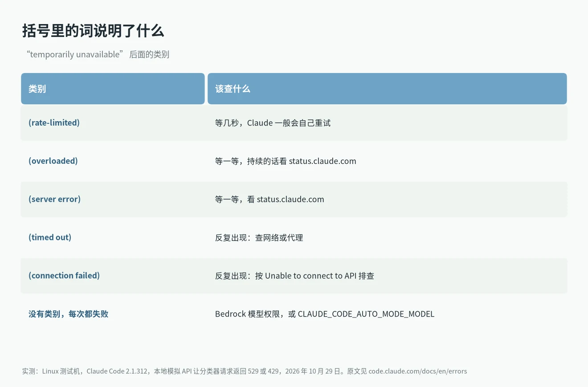The height and width of the screenshot is (387, 588).
Task: Click the CLAUDE_CODE_AUTO_MODE_MODEL advice text
Action: (325, 314)
